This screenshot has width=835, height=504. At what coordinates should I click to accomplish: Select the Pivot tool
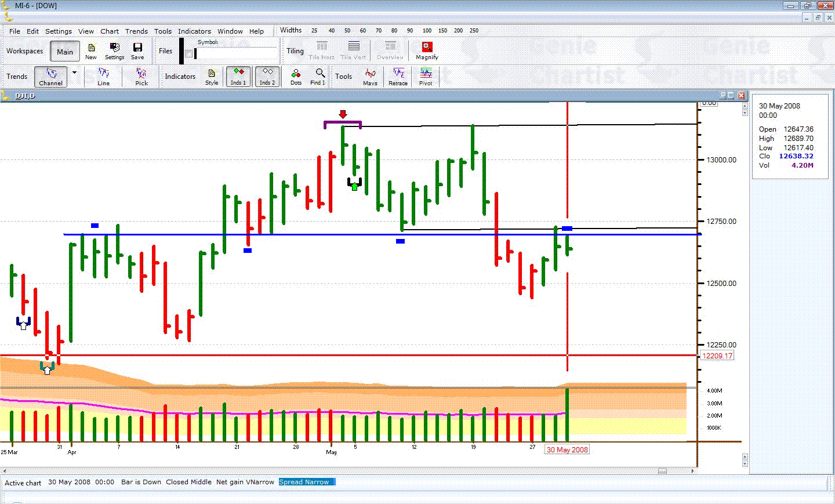426,77
